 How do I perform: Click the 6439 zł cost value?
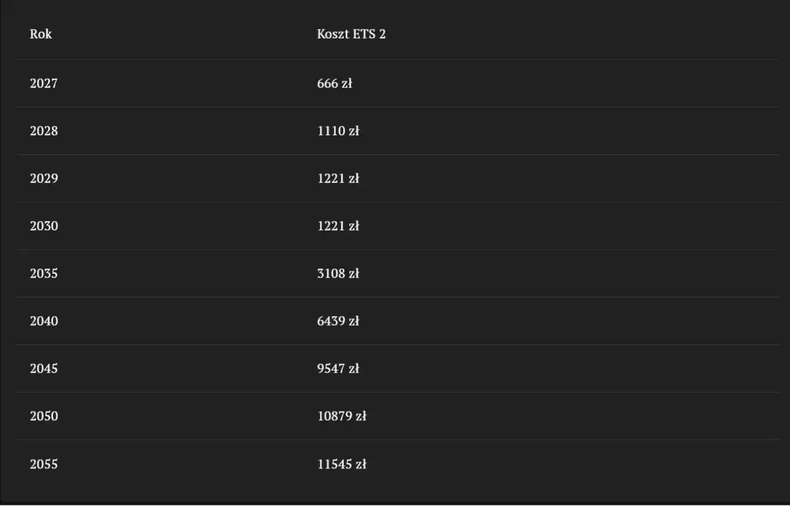(x=338, y=321)
